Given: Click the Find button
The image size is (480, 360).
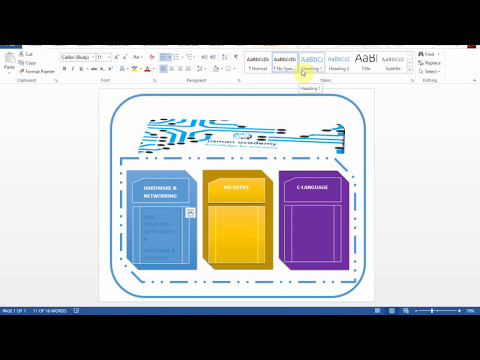Looking at the screenshot, I should (427, 54).
